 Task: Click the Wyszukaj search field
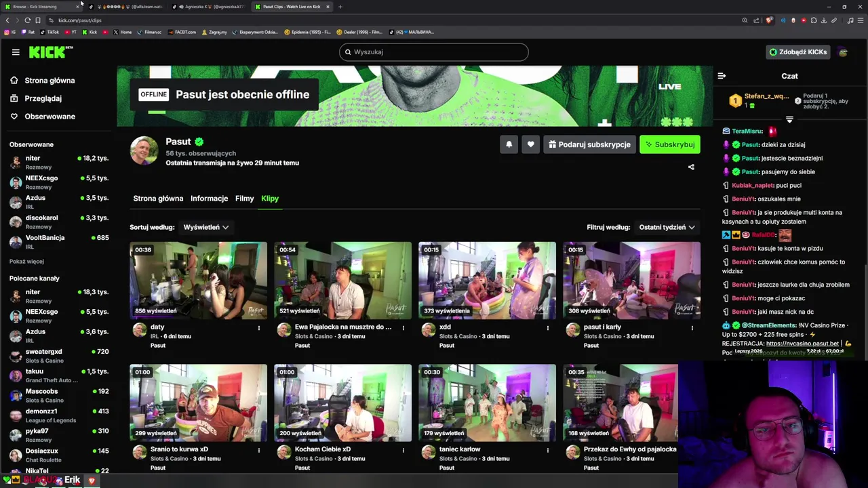(x=433, y=52)
